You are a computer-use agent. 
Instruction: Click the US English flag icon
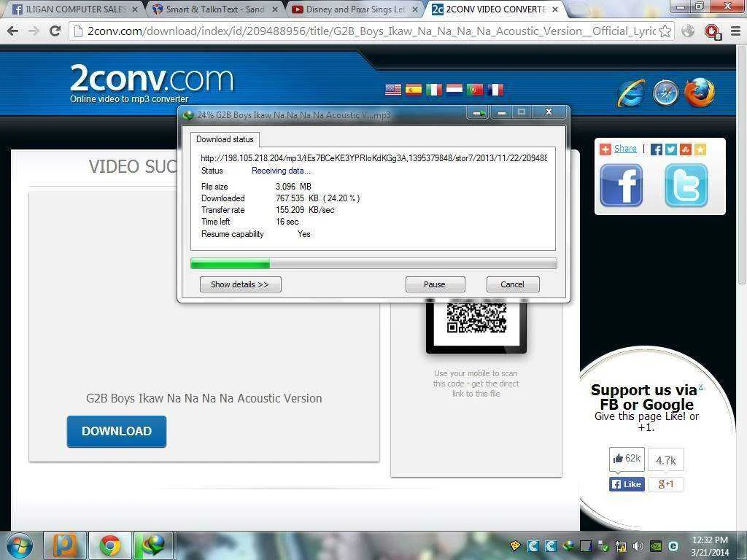pyautogui.click(x=393, y=90)
